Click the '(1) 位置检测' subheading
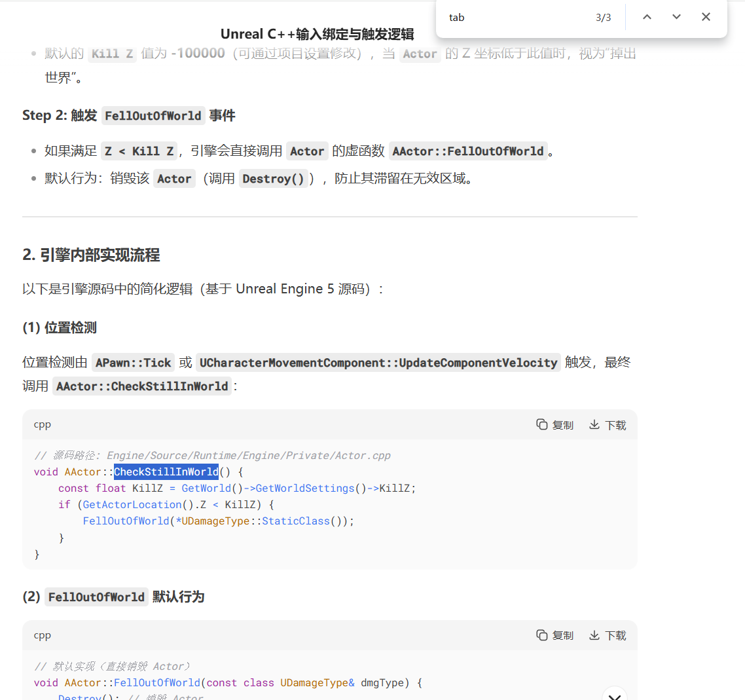This screenshot has height=700, width=745. [60, 327]
